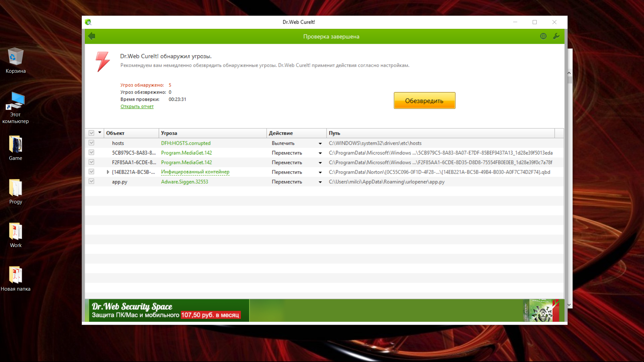Viewport: 644px width, 362px height.
Task: Toggle checkbox for 5CB979C5-8A83 object
Action: tap(91, 153)
